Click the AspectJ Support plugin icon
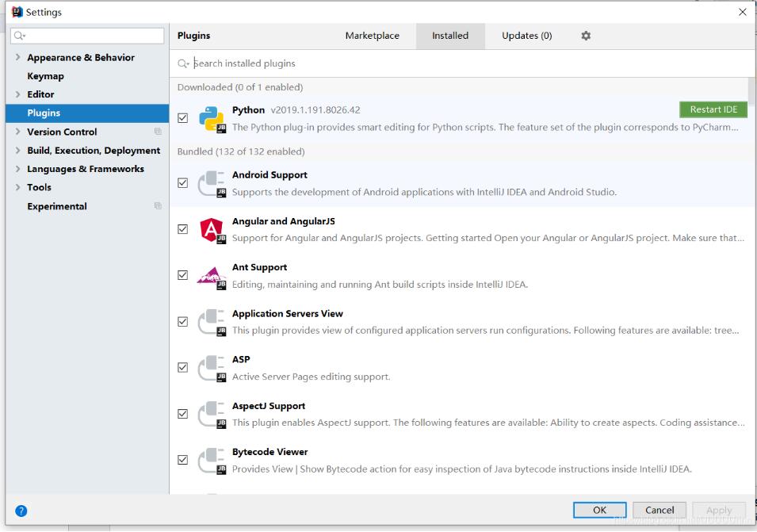 pos(212,414)
